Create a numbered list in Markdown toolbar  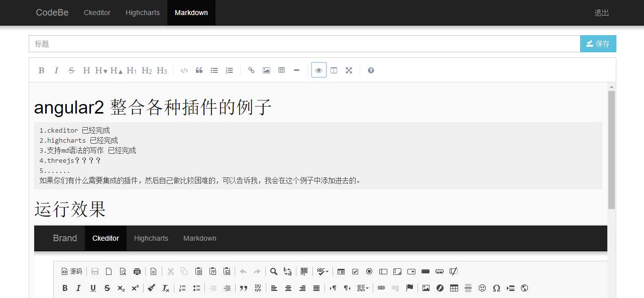(229, 70)
